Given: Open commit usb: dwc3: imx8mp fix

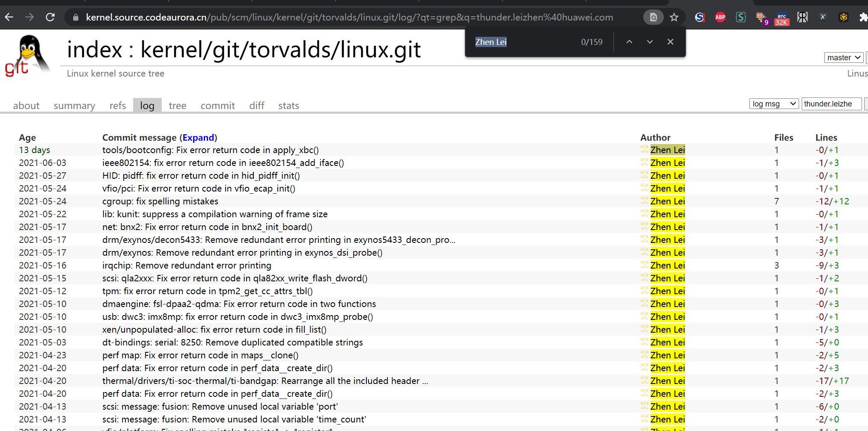Looking at the screenshot, I should pos(238,317).
